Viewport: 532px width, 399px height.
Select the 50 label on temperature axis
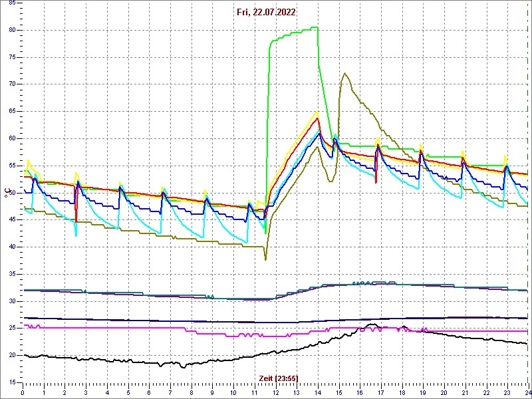point(11,193)
